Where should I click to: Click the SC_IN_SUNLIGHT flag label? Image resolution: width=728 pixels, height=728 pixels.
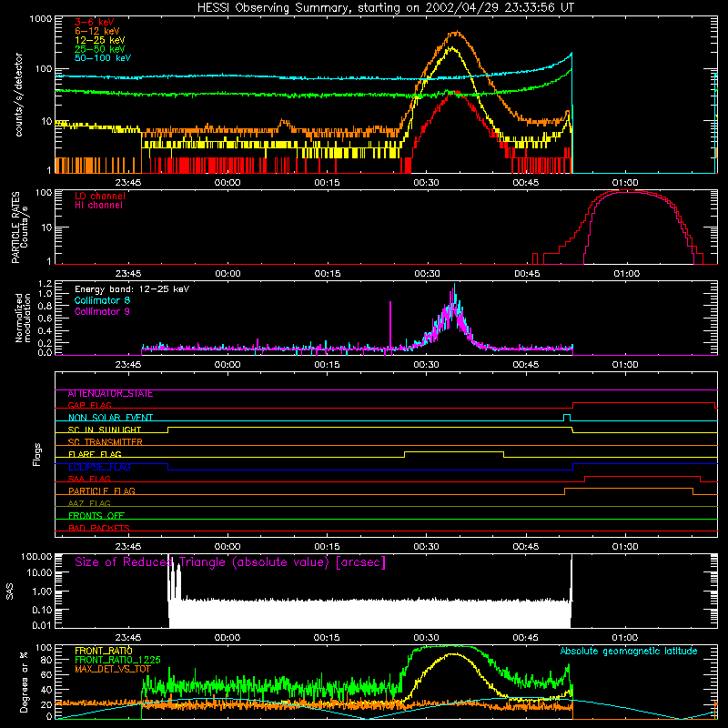tap(105, 430)
